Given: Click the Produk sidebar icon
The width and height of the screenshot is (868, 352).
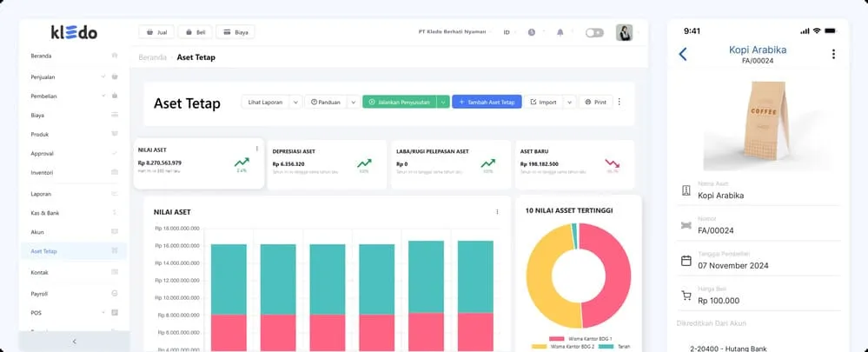Looking at the screenshot, I should [x=115, y=134].
